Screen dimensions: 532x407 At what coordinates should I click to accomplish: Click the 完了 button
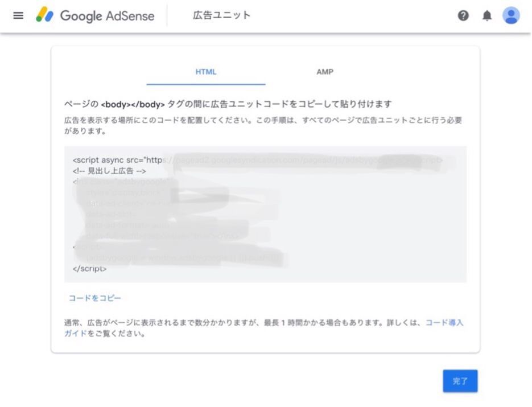pyautogui.click(x=460, y=381)
